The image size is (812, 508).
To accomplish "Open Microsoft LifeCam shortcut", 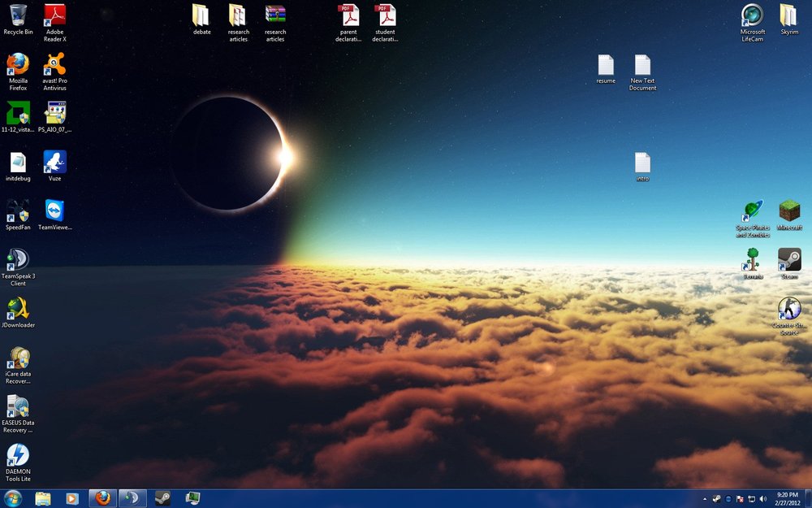I will click(752, 23).
